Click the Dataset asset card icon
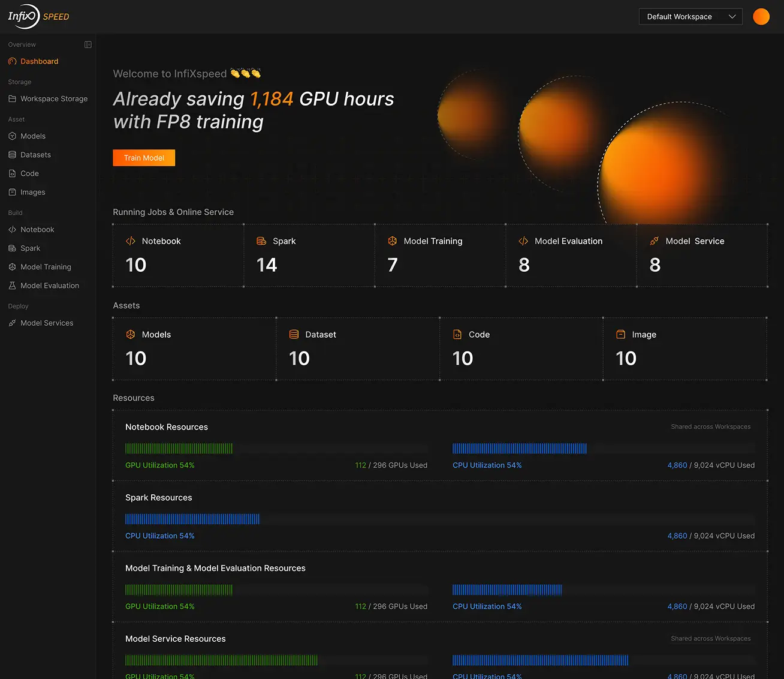784x679 pixels. [x=294, y=335]
